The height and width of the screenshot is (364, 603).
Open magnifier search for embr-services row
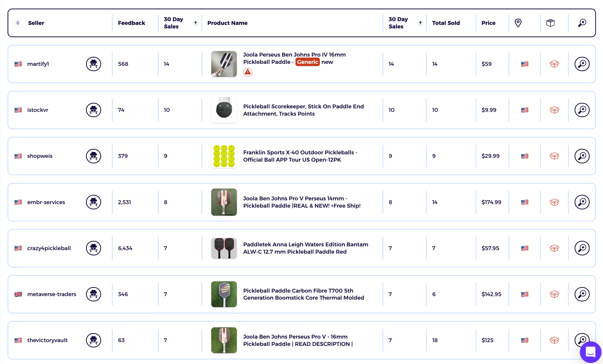(582, 202)
